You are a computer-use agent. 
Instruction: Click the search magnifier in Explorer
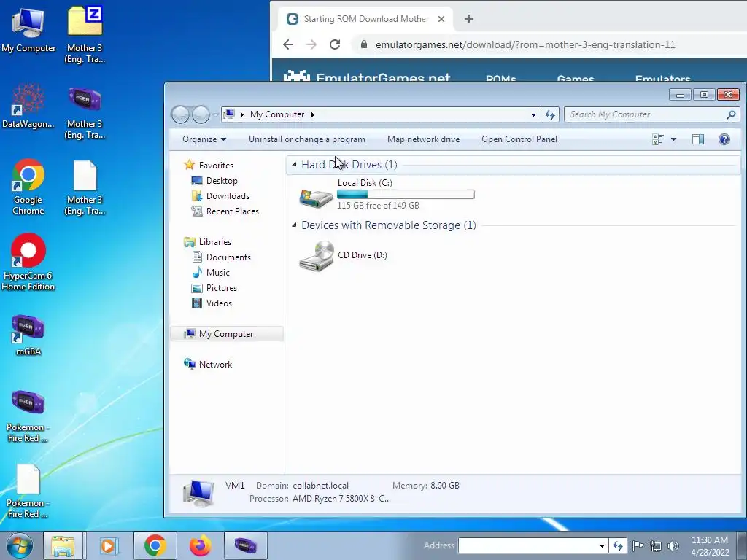pos(731,114)
